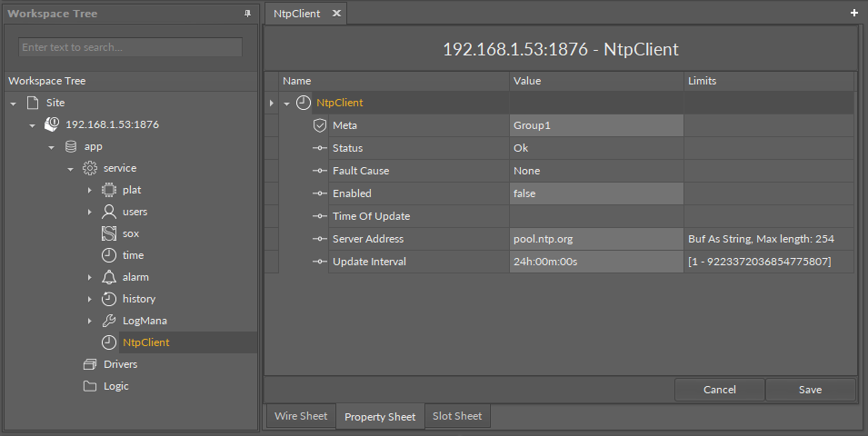The width and height of the screenshot is (868, 436).
Task: Expand the plat tree node
Action: click(89, 190)
